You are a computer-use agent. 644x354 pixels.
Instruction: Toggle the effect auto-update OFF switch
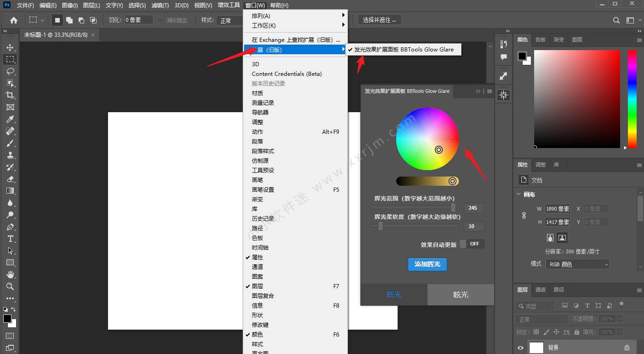(x=472, y=244)
